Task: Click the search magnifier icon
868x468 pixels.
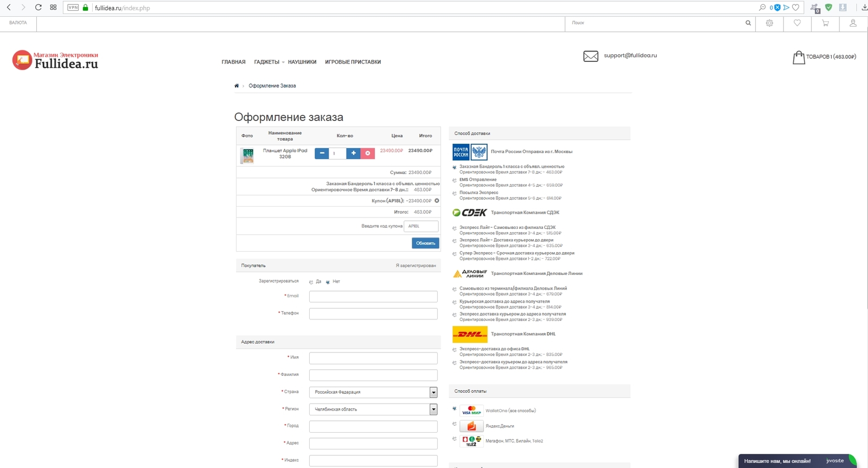Action: 748,23
